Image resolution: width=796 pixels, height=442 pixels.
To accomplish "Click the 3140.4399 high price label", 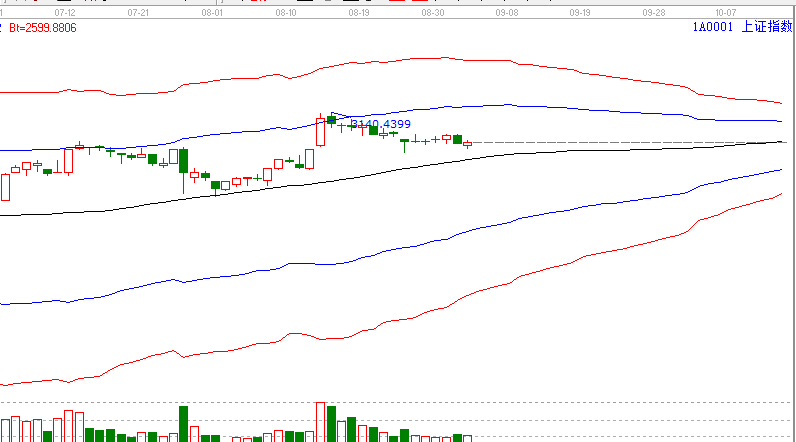I will click(380, 124).
